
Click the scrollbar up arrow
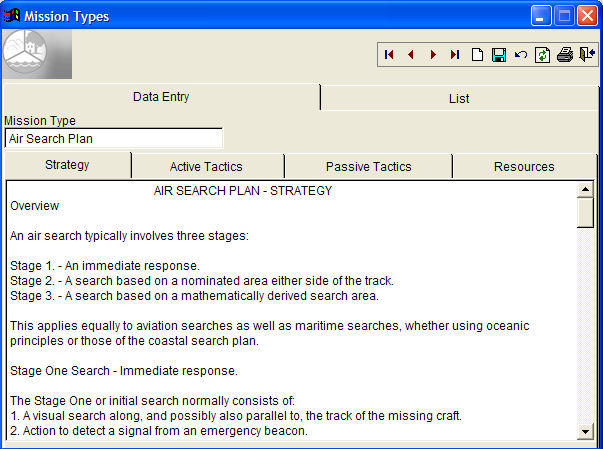tap(585, 189)
